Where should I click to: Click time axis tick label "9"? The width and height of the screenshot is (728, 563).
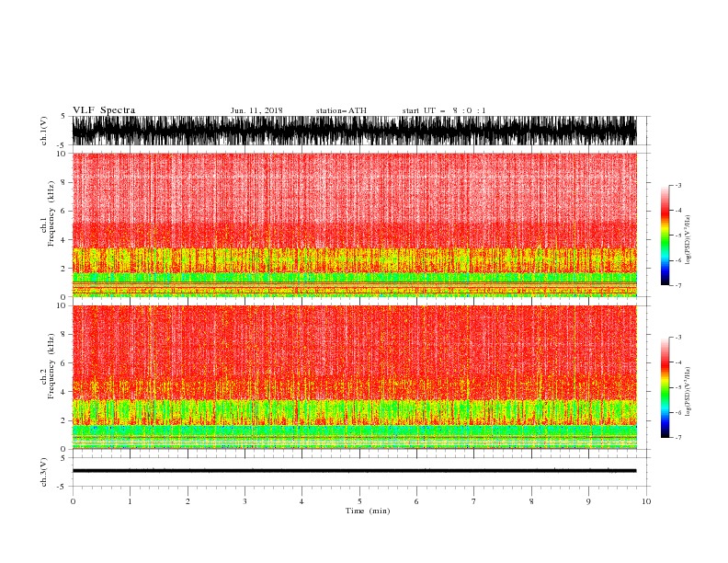588,501
